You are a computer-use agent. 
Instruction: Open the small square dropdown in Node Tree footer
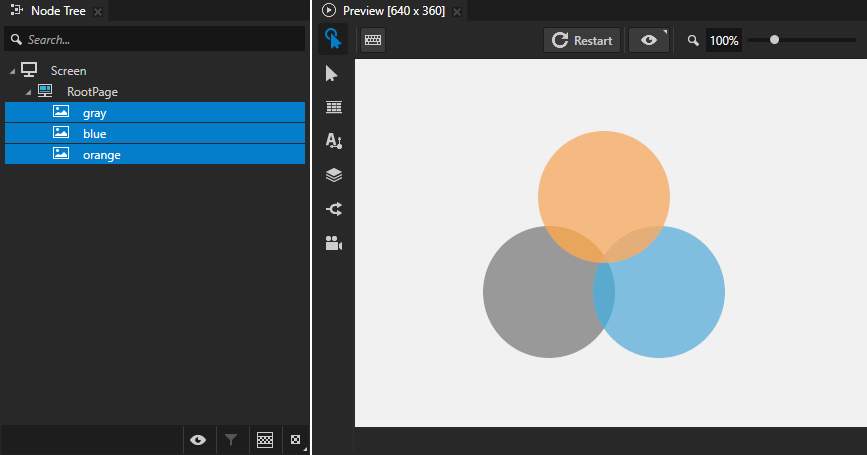(296, 439)
